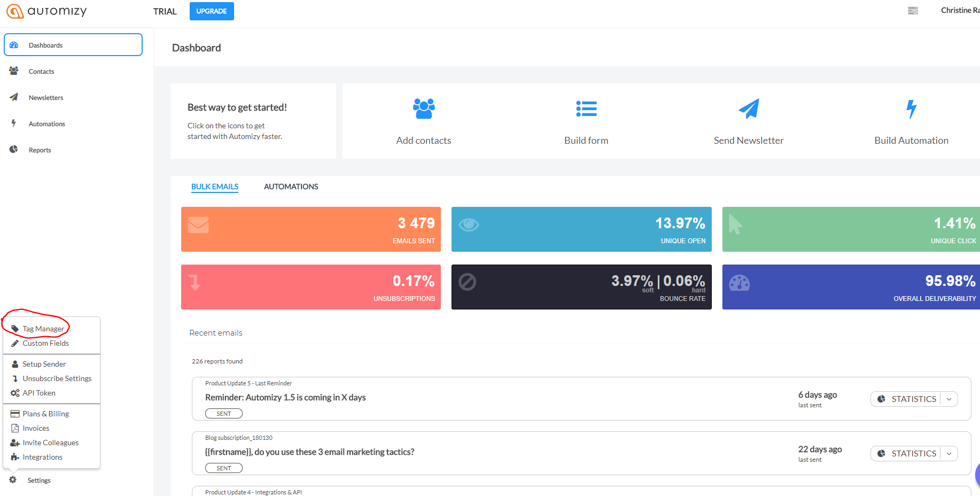Click the blue Upgrade button
This screenshot has width=980, height=496.
coord(212,11)
